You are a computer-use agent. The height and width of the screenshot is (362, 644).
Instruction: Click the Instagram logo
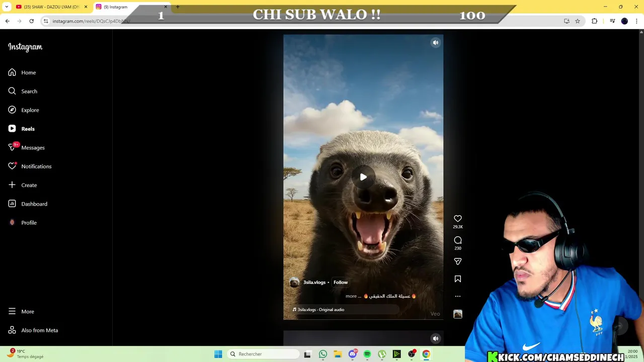click(x=25, y=47)
